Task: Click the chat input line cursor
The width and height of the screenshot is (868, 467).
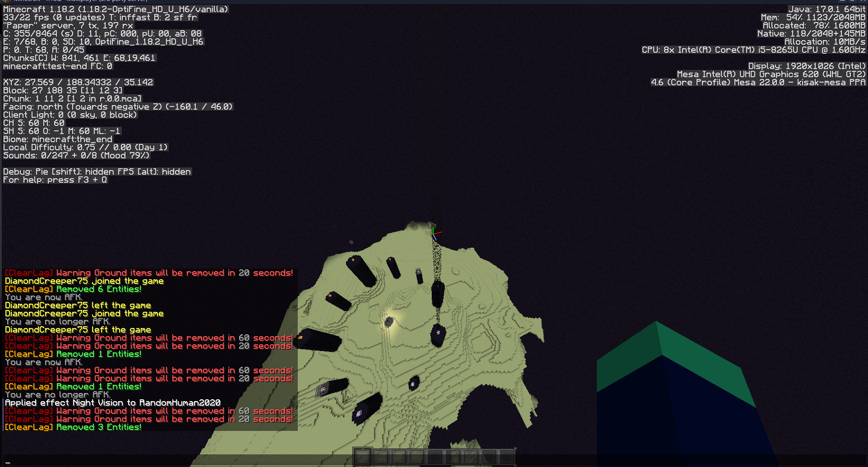Action: [8, 462]
